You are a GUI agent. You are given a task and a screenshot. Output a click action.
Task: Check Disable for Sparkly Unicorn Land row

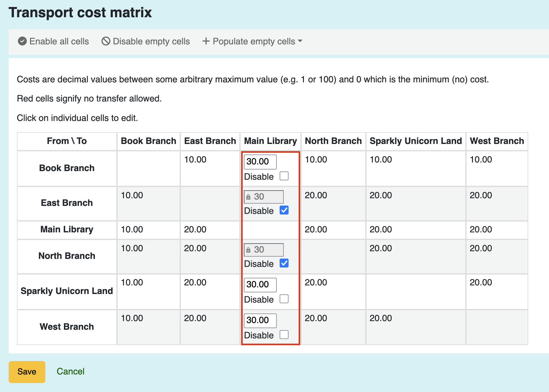(x=284, y=299)
